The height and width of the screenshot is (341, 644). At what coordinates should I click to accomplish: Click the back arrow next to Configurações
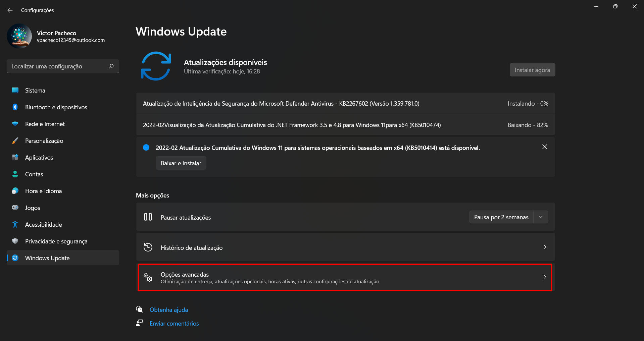coord(10,10)
